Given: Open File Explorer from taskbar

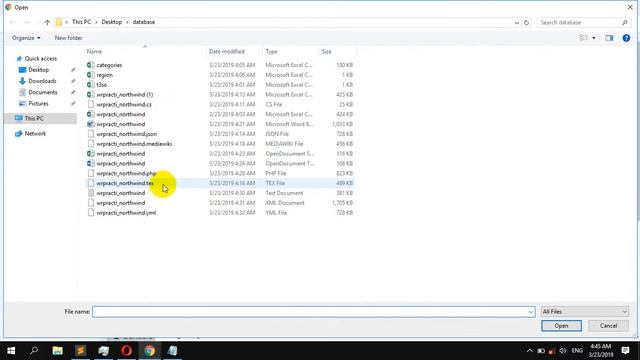Looking at the screenshot, I should click(58, 351).
